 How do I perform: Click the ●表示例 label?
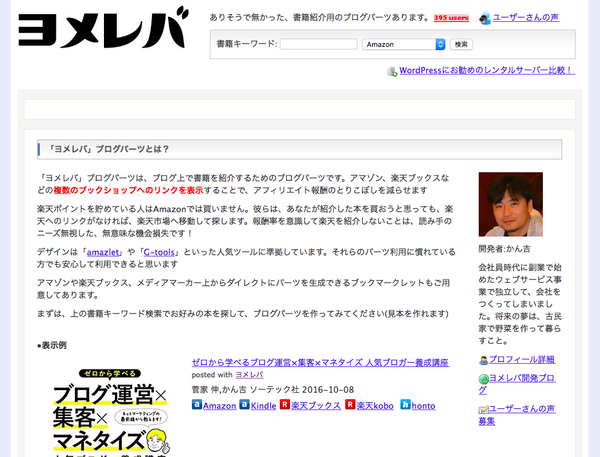pyautogui.click(x=52, y=345)
